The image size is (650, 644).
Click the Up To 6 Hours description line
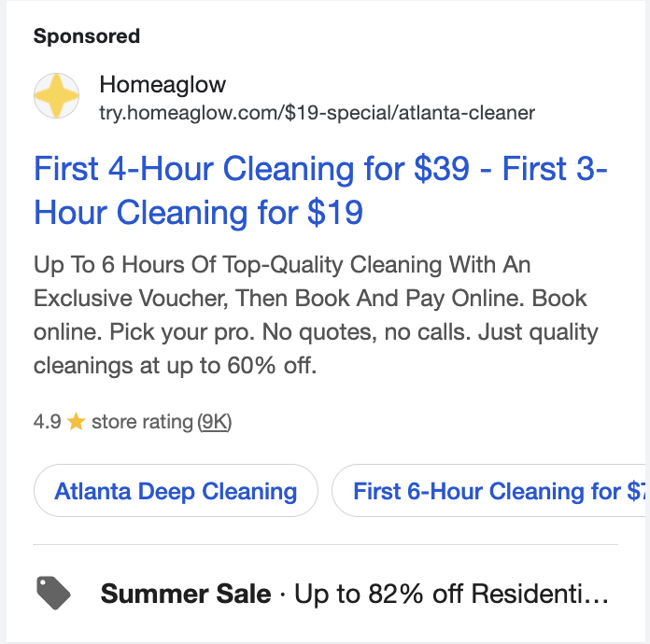282,264
